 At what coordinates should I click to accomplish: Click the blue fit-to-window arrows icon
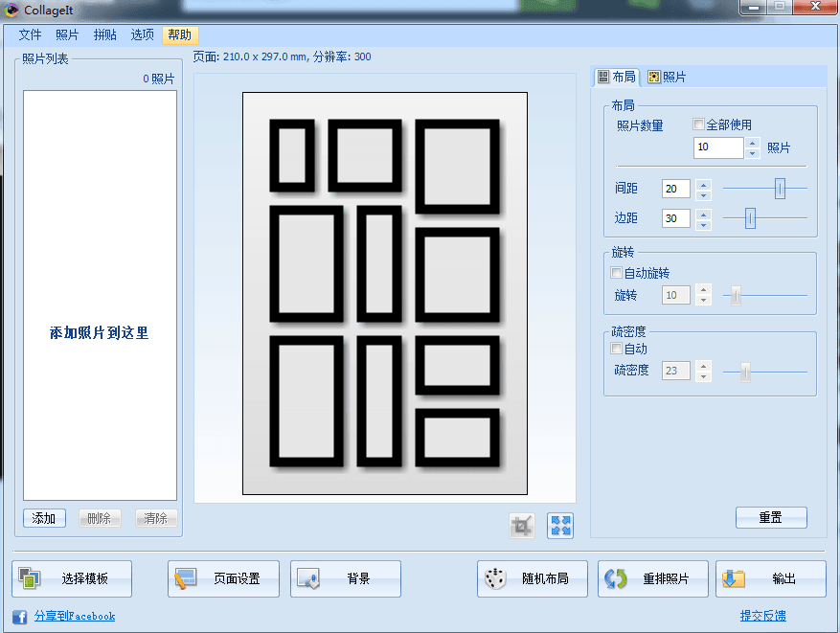pyautogui.click(x=559, y=525)
